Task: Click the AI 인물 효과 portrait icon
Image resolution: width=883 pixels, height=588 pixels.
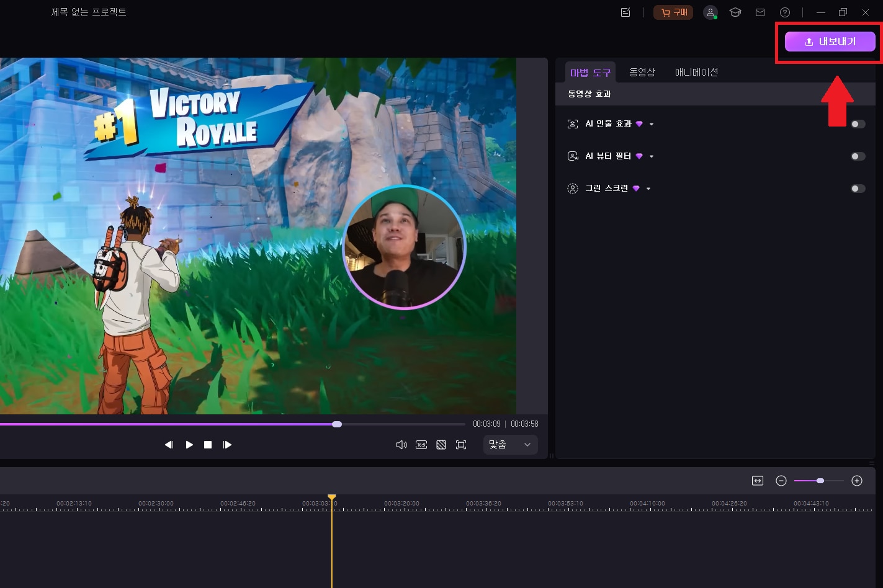Action: (x=573, y=124)
